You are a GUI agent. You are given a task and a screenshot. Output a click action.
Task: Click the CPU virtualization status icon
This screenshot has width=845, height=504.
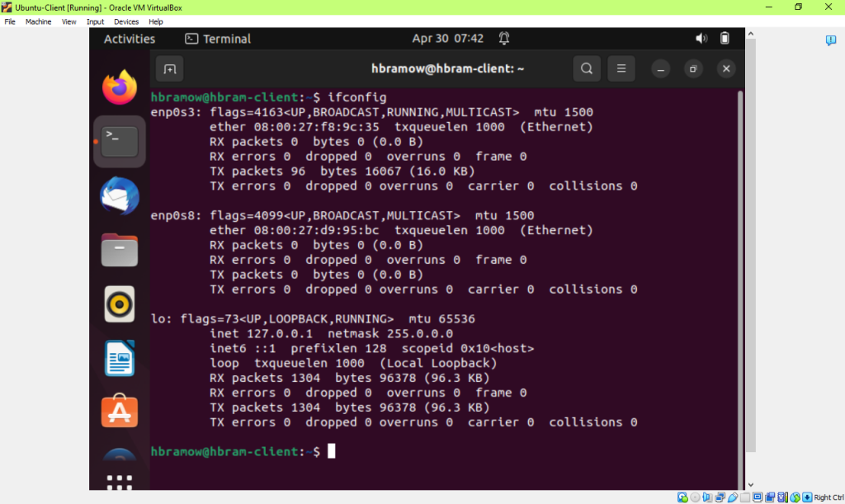point(782,497)
